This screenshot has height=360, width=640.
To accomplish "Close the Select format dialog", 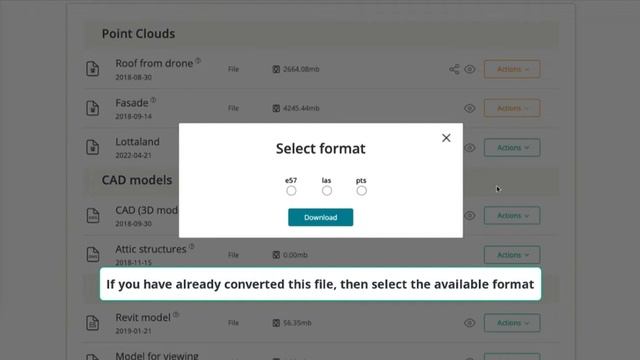I will [x=446, y=138].
